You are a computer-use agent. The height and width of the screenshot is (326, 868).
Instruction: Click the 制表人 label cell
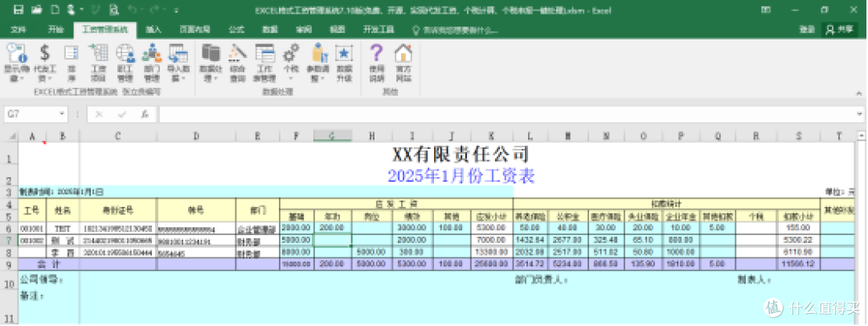tap(753, 280)
